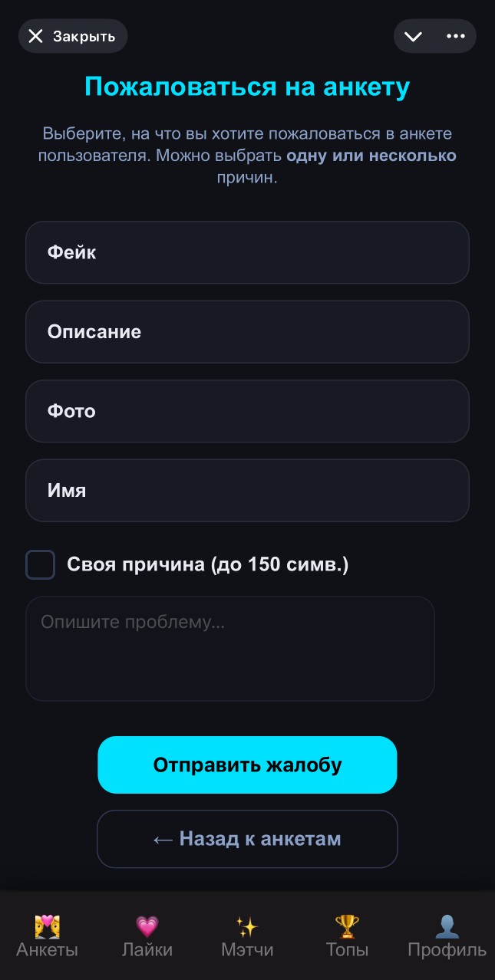Tap the couple emoji Анкеты icon
This screenshot has height=980, width=495.
47,926
